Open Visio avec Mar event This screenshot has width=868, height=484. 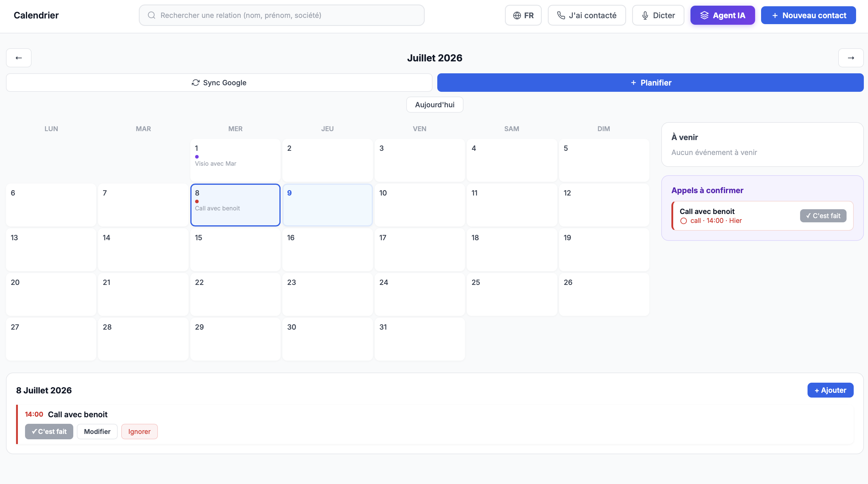(215, 164)
